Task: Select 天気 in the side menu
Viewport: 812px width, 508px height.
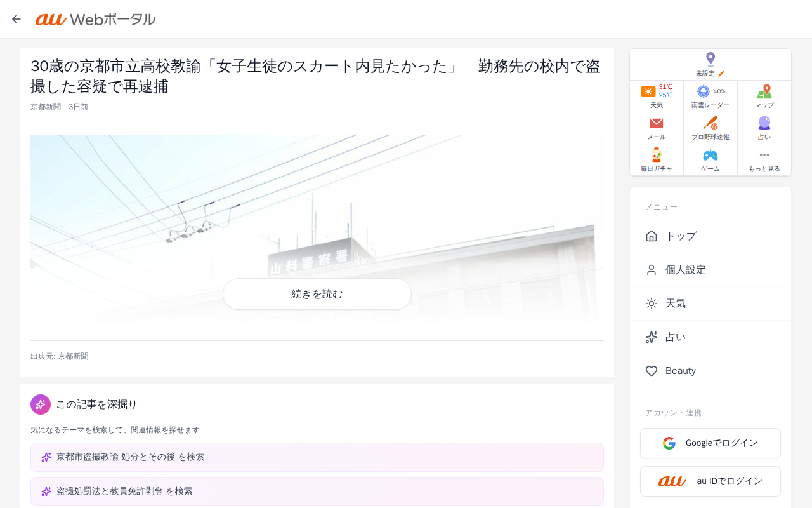Action: 710,304
